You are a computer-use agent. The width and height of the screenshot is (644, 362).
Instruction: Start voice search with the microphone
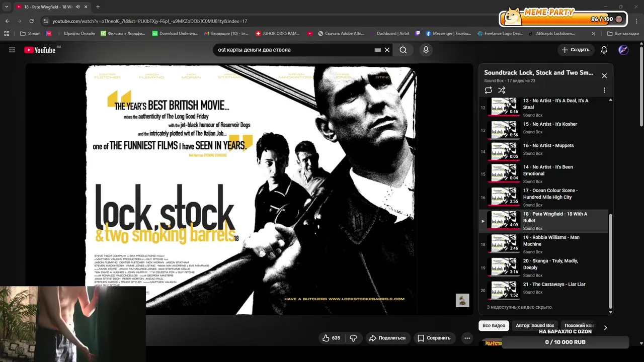(426, 50)
